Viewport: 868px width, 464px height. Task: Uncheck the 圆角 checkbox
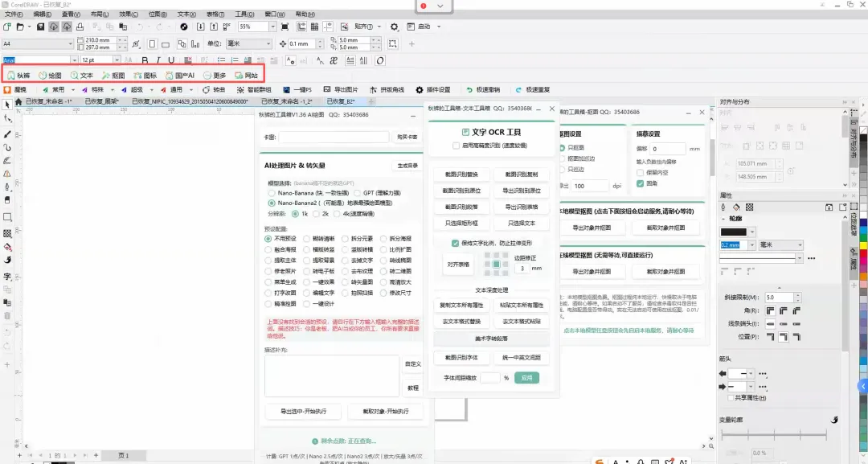[x=640, y=183]
